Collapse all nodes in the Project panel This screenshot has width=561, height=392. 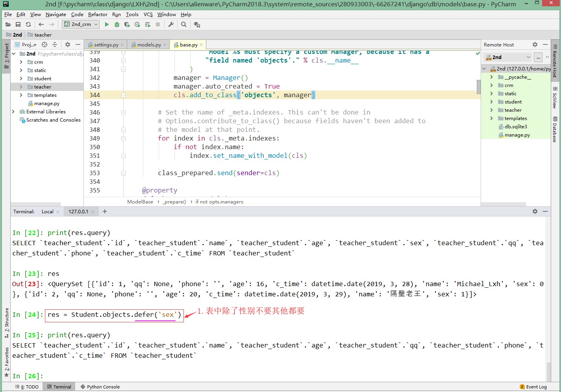[x=55, y=44]
